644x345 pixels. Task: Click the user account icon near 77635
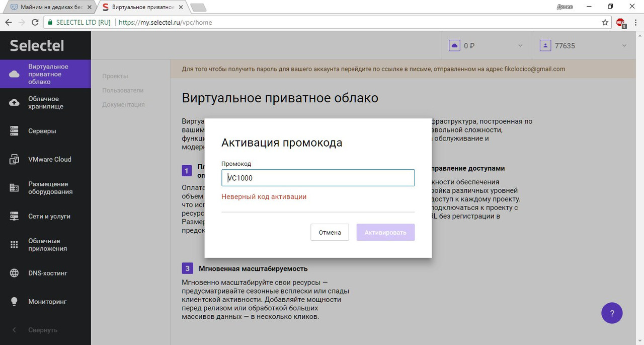coord(545,46)
